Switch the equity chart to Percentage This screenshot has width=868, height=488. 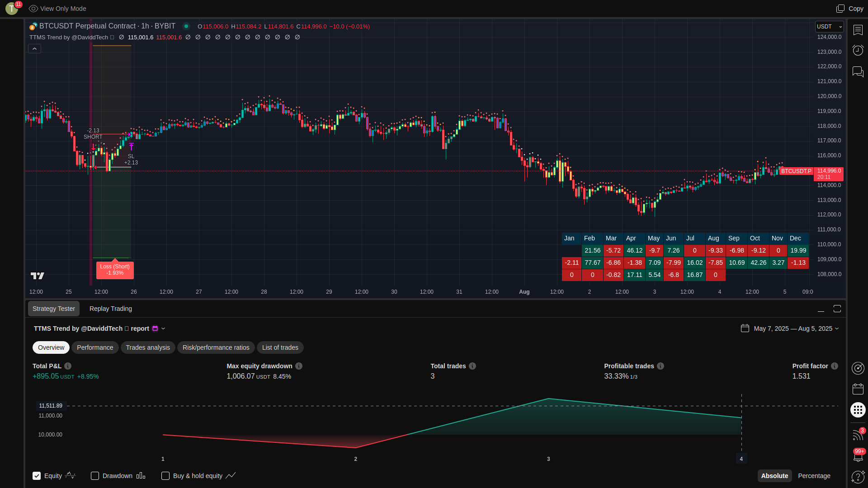click(x=814, y=476)
